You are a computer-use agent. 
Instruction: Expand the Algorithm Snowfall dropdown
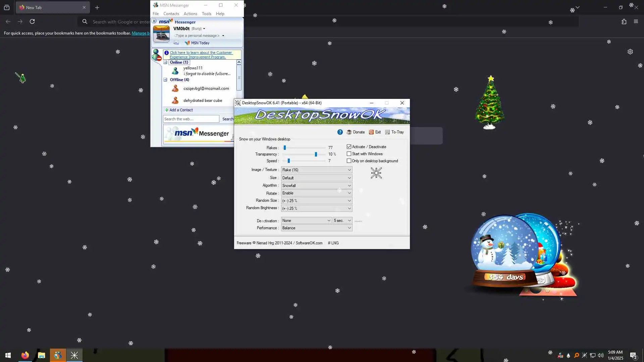tap(316, 186)
